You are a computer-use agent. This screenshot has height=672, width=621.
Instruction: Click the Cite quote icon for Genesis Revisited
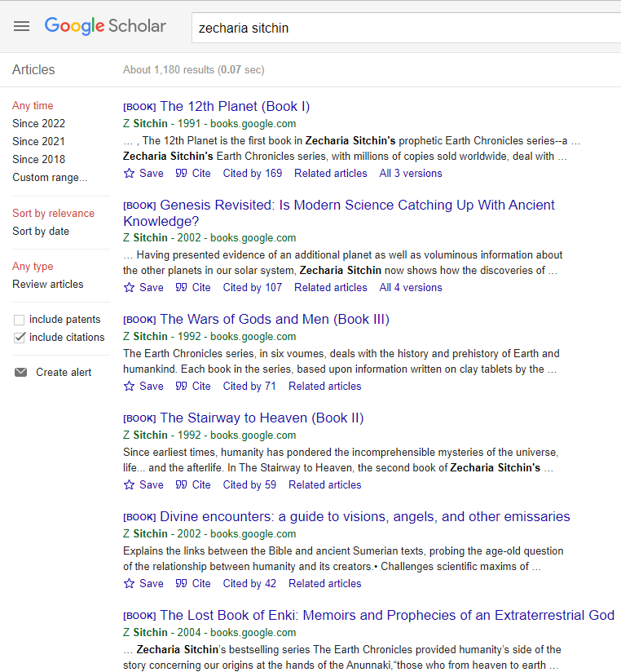[181, 287]
